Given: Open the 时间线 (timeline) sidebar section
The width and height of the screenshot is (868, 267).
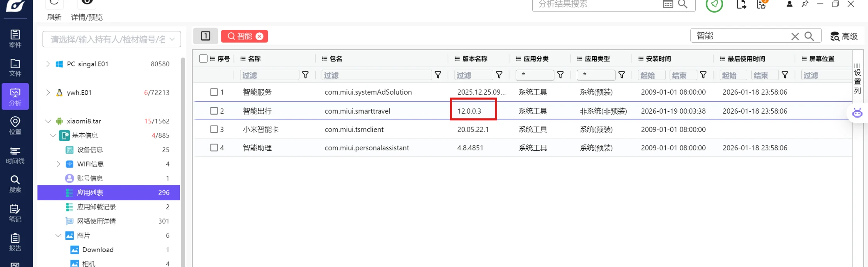Looking at the screenshot, I should [x=15, y=155].
